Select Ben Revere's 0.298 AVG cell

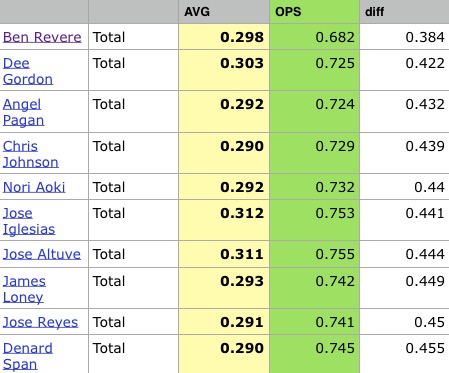224,37
